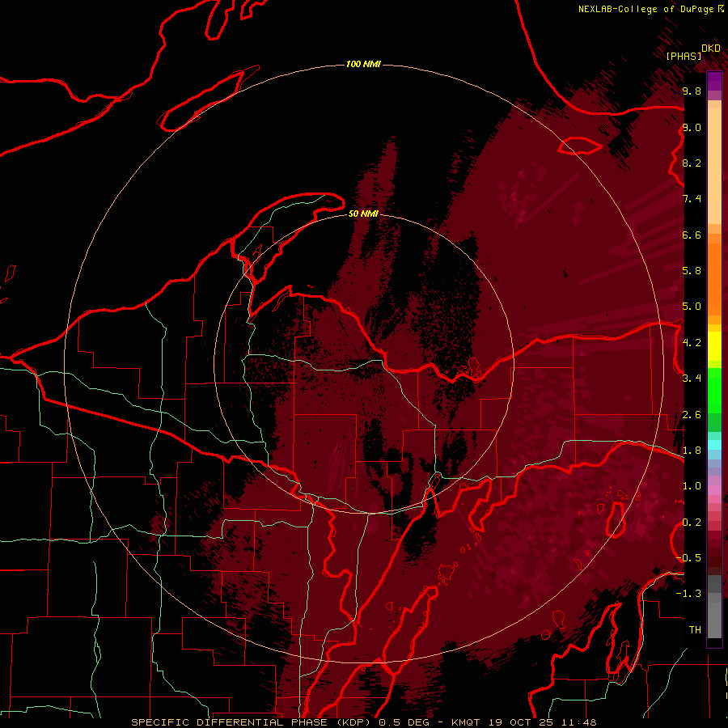Pick the orange segment of the color bar
728x728 pixels.
[714, 278]
